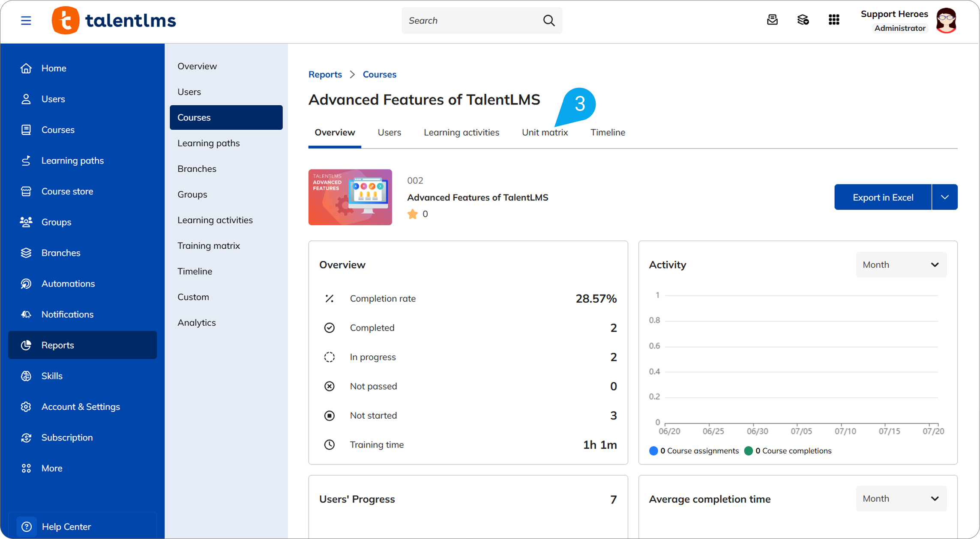Viewport: 980px width, 539px height.
Task: Open Learning paths in the Reports submenu
Action: pyautogui.click(x=209, y=143)
